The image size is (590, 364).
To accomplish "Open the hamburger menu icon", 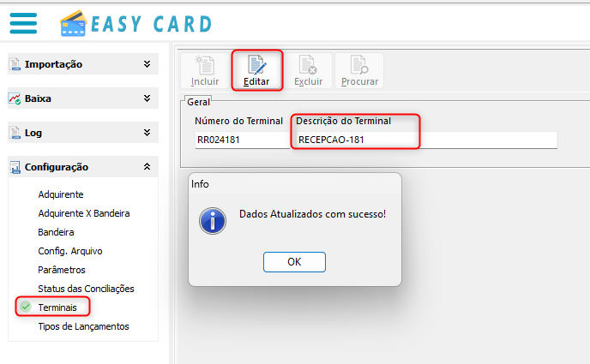I will [23, 23].
